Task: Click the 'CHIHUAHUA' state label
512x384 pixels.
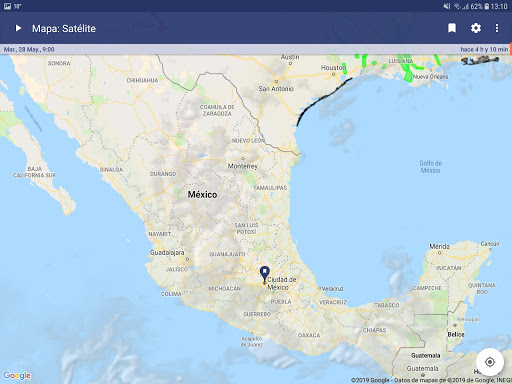Action: [142, 80]
